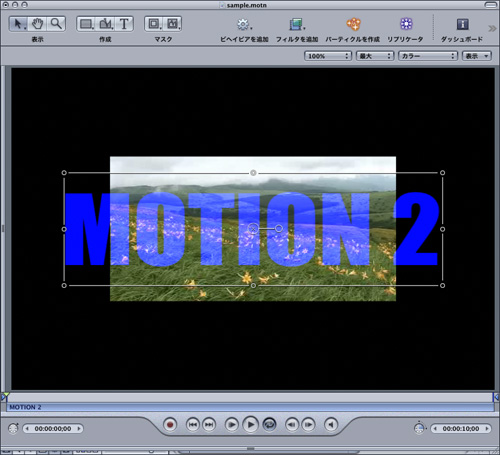Select the hand pan tool

click(37, 24)
